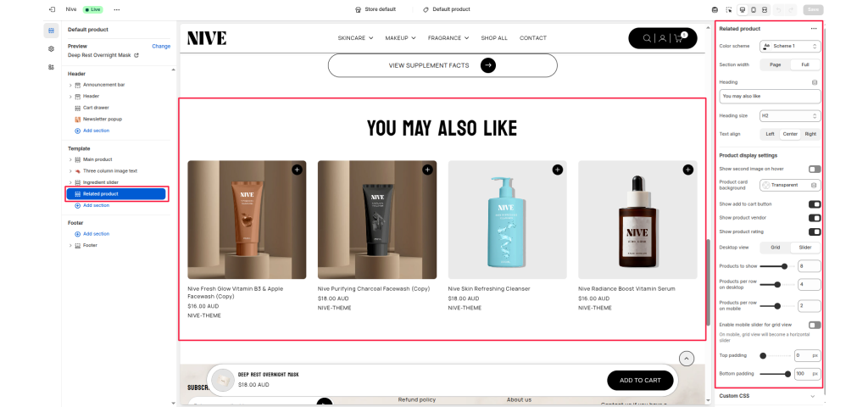This screenshot has width=868, height=407.
Task: Toggle Show second image on hover
Action: (x=815, y=169)
